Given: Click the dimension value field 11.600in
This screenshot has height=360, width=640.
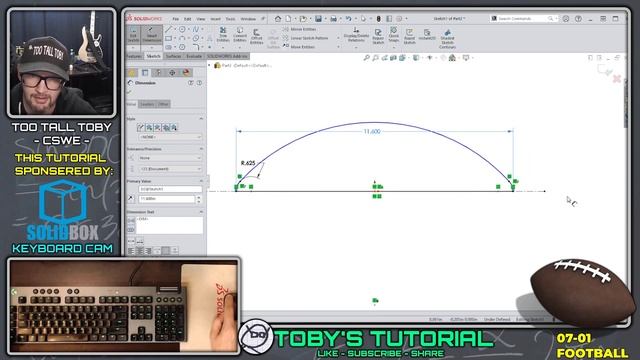Looking at the screenshot, I should click(167, 199).
